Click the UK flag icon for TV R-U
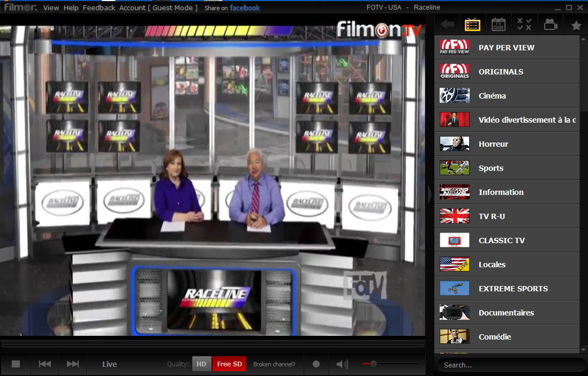The image size is (588, 376). (x=455, y=216)
